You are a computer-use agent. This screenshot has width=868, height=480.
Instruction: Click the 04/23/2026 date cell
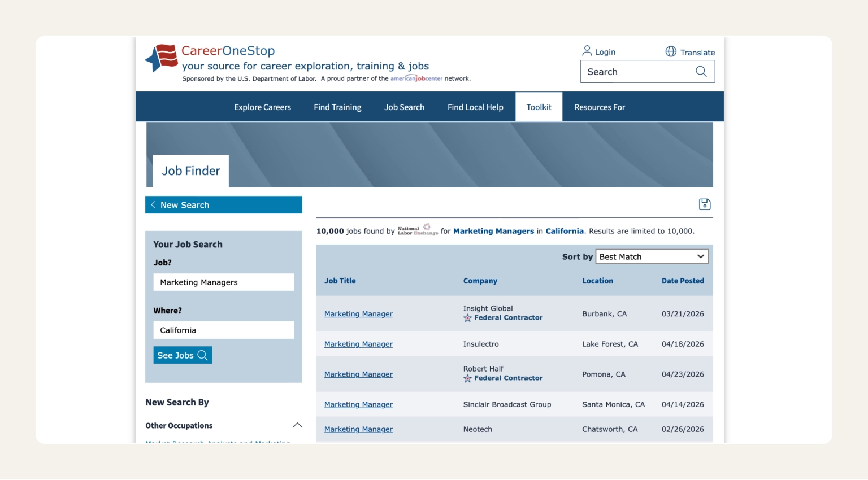coord(683,374)
